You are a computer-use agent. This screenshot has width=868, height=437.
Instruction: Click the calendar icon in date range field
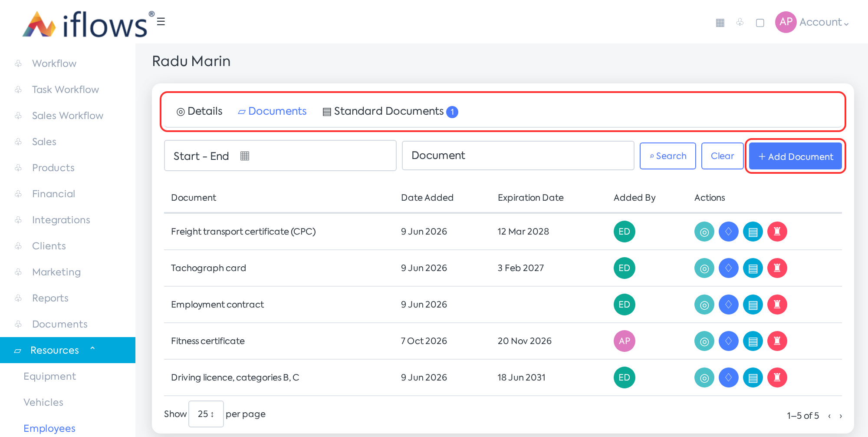pos(245,156)
